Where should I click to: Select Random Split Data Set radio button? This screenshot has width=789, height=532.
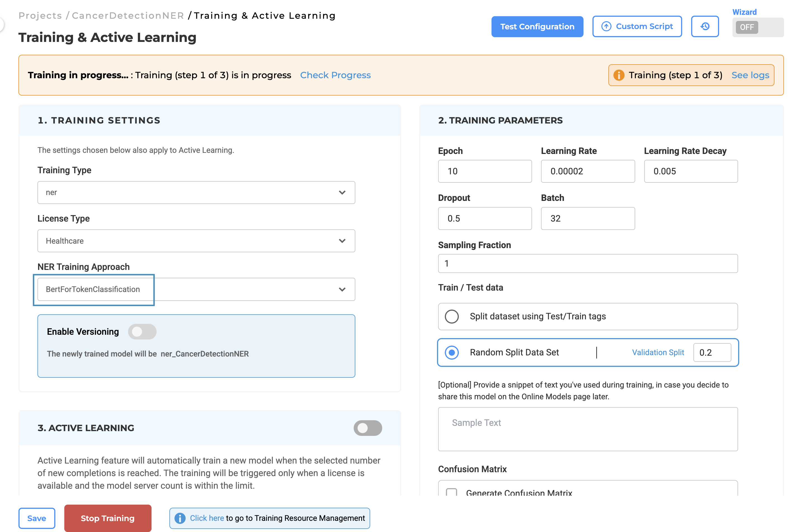tap(452, 352)
